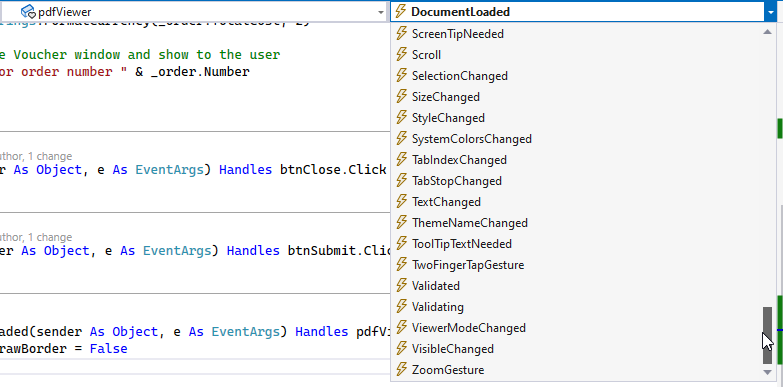Screen dimensions: 783x387
Task: Click the lightning icon next to Validating
Action: coord(401,306)
